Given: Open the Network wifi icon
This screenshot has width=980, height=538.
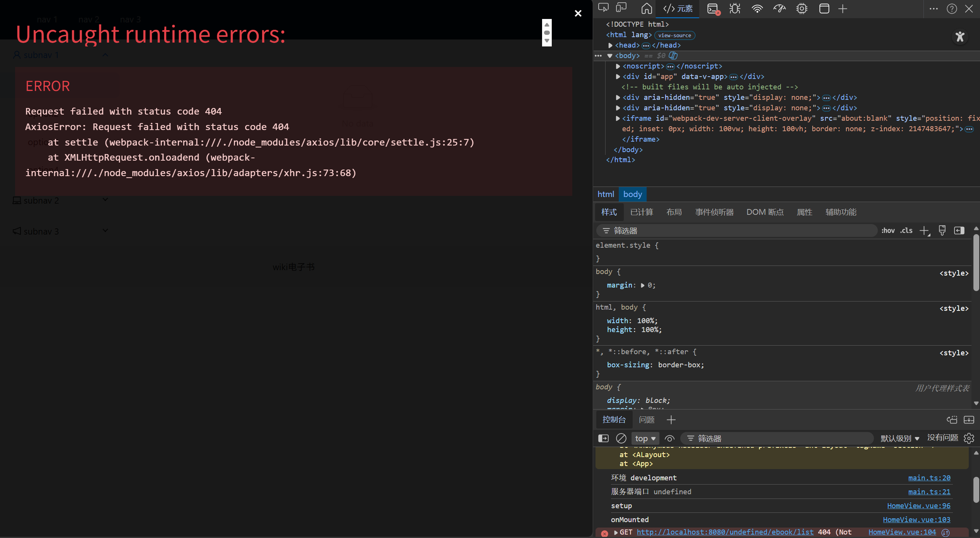Looking at the screenshot, I should click(x=757, y=9).
